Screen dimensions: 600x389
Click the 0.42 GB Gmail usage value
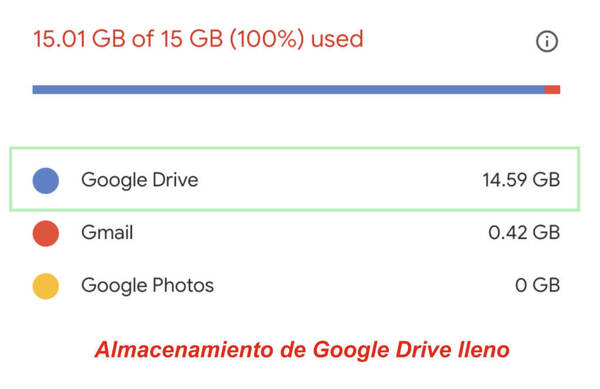coord(524,233)
